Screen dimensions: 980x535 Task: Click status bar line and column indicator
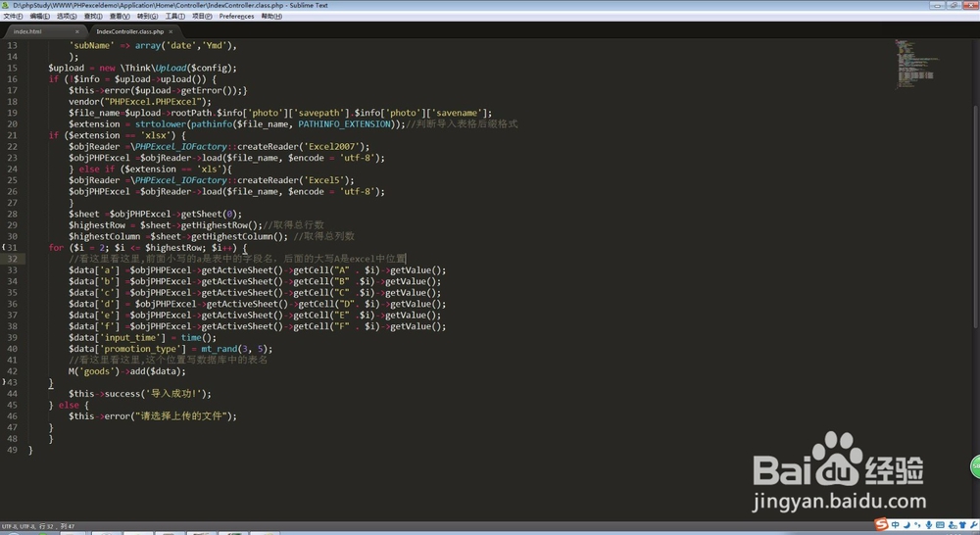point(57,526)
